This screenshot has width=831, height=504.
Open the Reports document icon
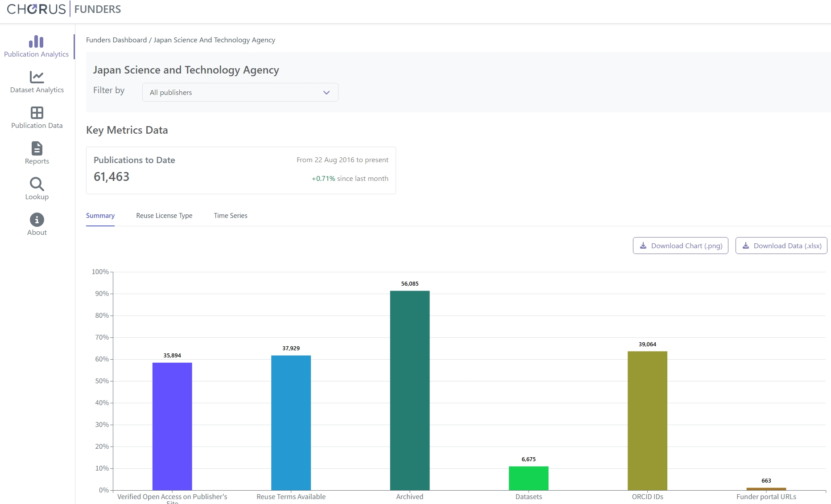[37, 148]
